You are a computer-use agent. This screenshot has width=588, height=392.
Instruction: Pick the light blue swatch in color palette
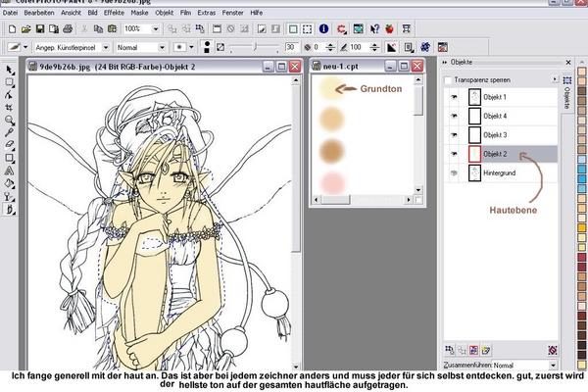tap(581, 160)
